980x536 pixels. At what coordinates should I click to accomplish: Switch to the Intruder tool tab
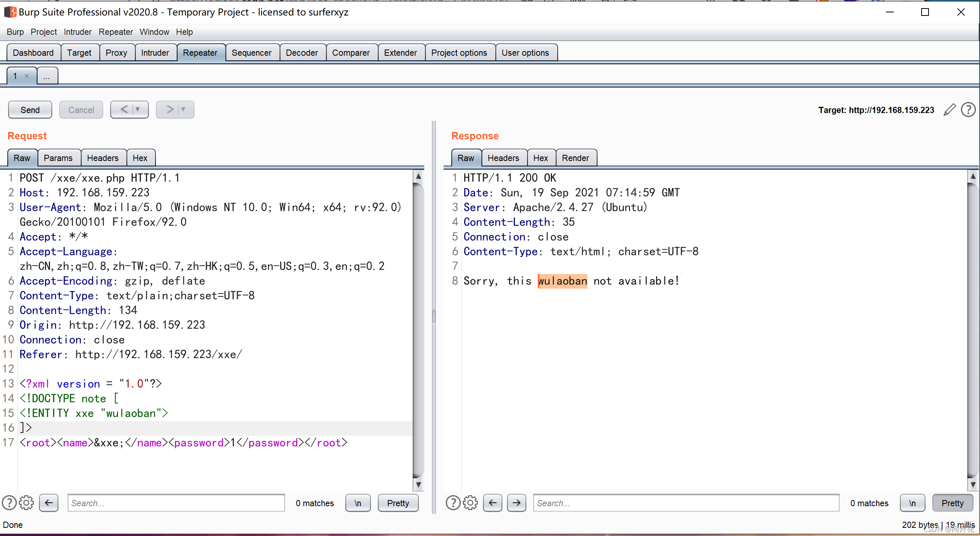155,53
